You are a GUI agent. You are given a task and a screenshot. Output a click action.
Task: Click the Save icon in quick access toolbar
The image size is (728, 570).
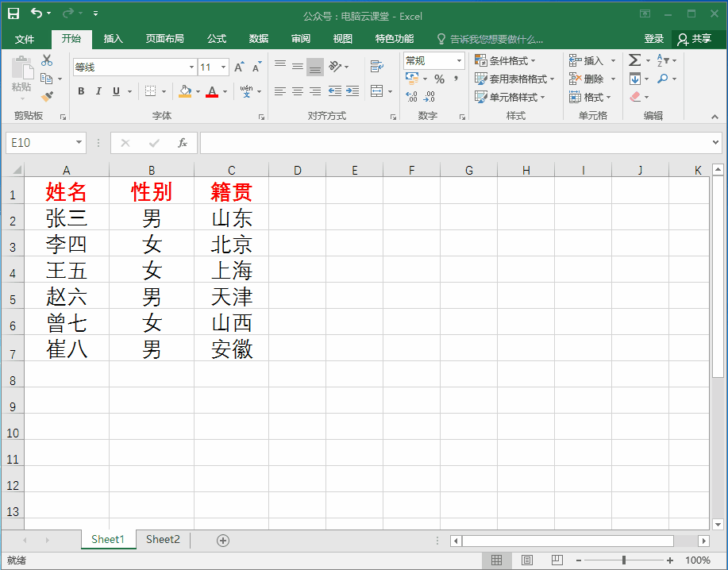pos(13,13)
